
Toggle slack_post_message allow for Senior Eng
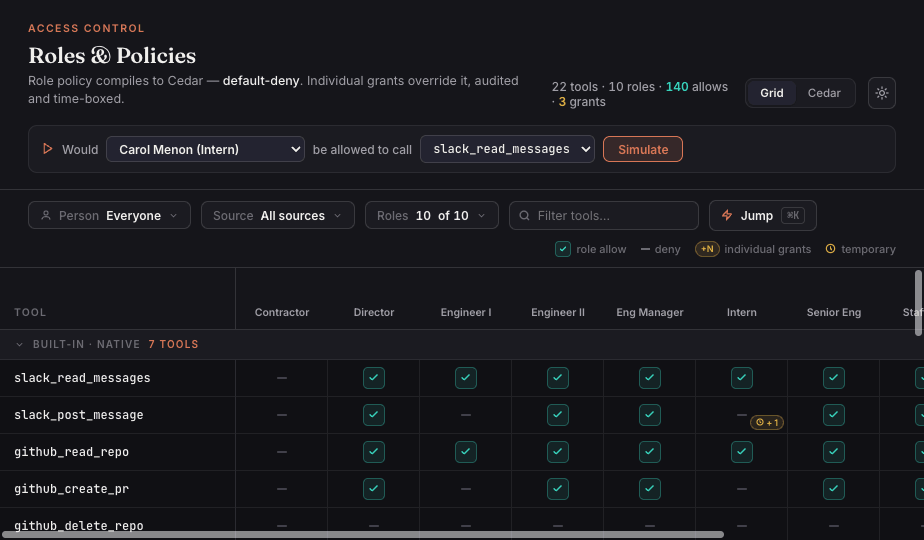833,414
